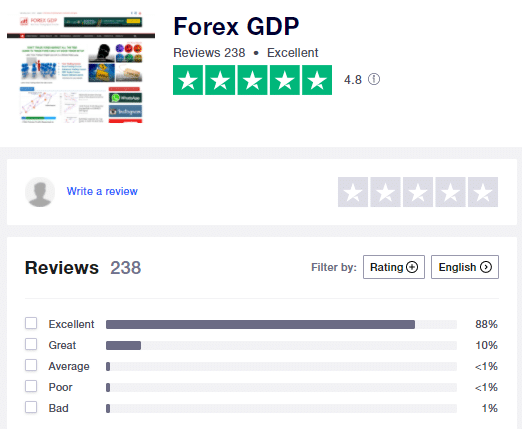
Task: Check the Great filter checkbox
Action: point(31,344)
